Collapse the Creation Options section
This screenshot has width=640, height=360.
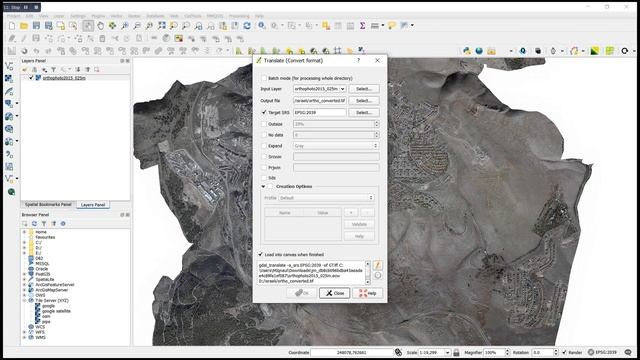[x=263, y=187]
